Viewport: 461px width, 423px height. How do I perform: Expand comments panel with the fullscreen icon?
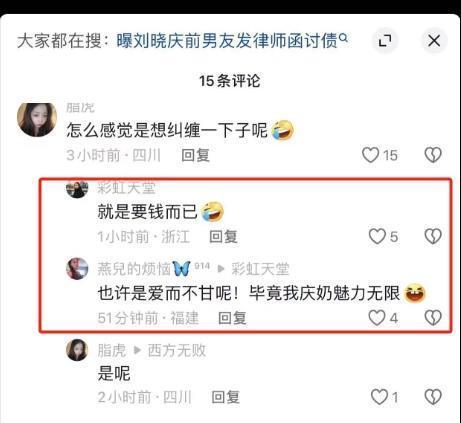(385, 41)
